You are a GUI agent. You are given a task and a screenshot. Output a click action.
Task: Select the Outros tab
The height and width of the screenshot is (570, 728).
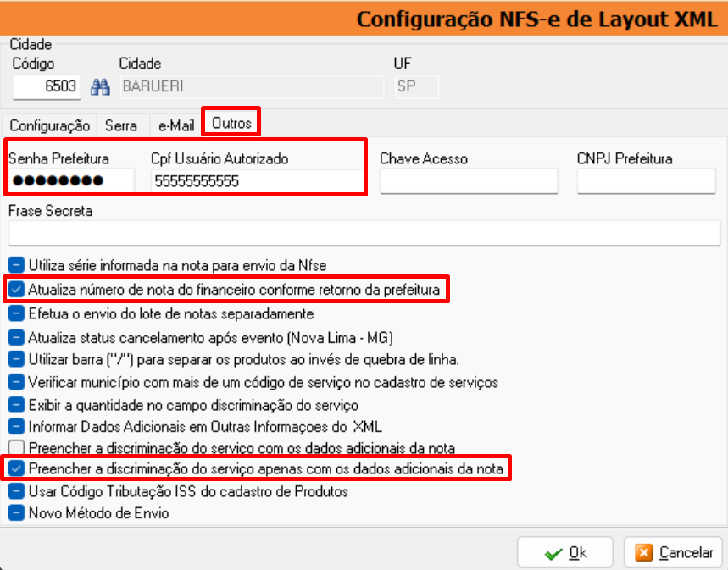tap(231, 123)
